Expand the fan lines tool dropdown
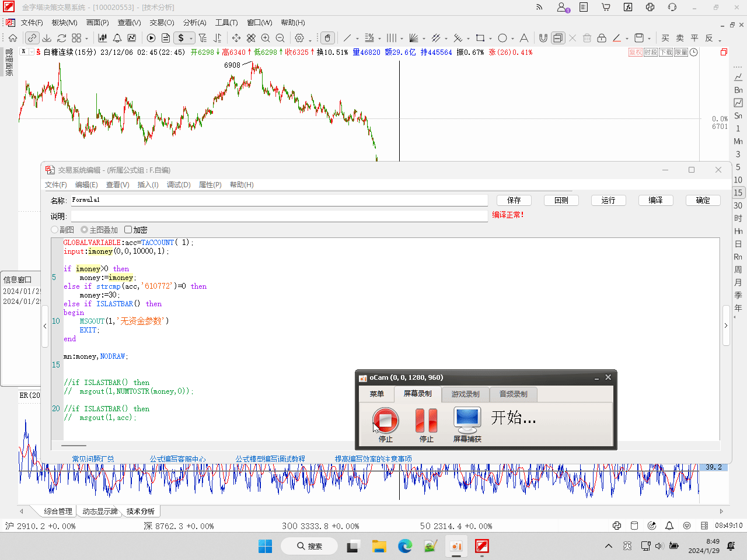747x560 pixels. pyautogui.click(x=424, y=38)
